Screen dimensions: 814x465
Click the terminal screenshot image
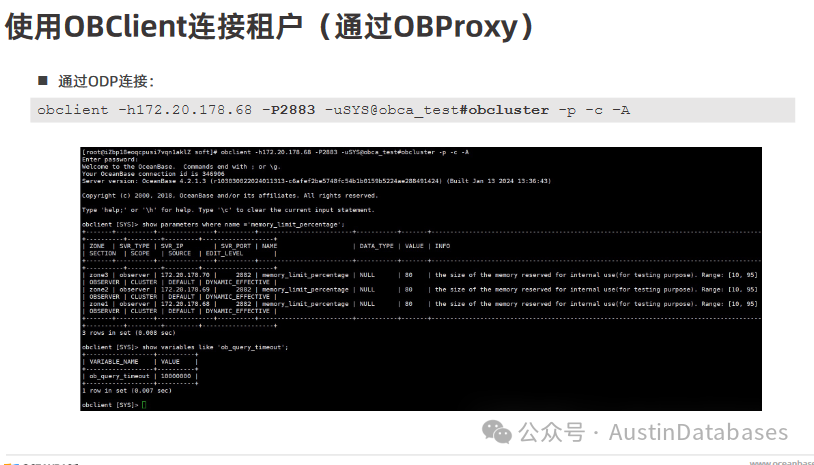421,279
